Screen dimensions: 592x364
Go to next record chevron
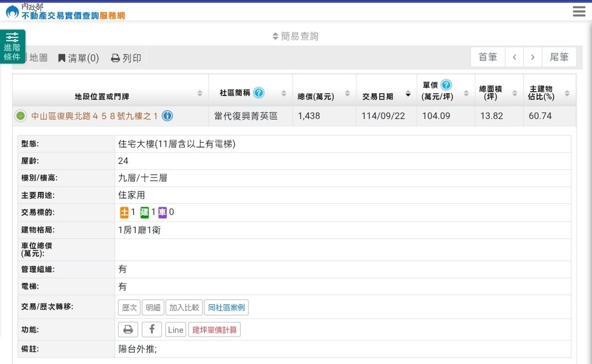(533, 57)
